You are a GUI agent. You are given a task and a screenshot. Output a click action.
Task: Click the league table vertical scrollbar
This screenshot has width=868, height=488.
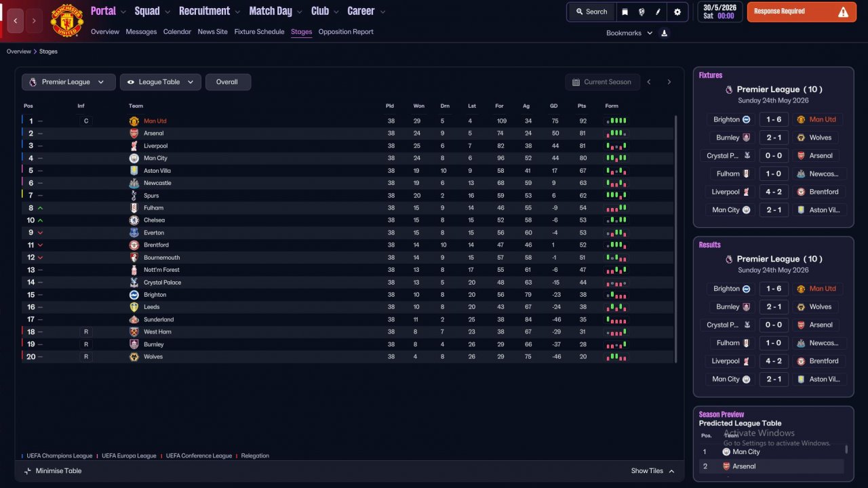coord(675,239)
